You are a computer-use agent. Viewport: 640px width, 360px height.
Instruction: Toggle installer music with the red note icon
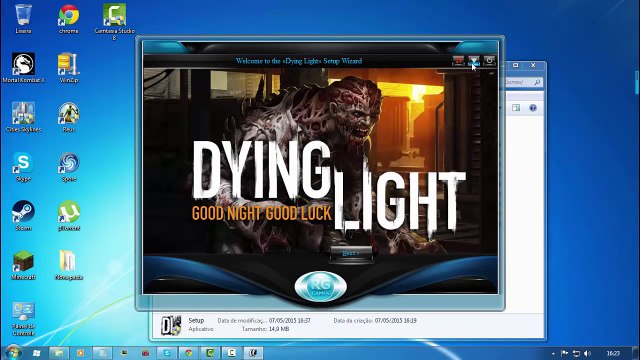[458, 61]
